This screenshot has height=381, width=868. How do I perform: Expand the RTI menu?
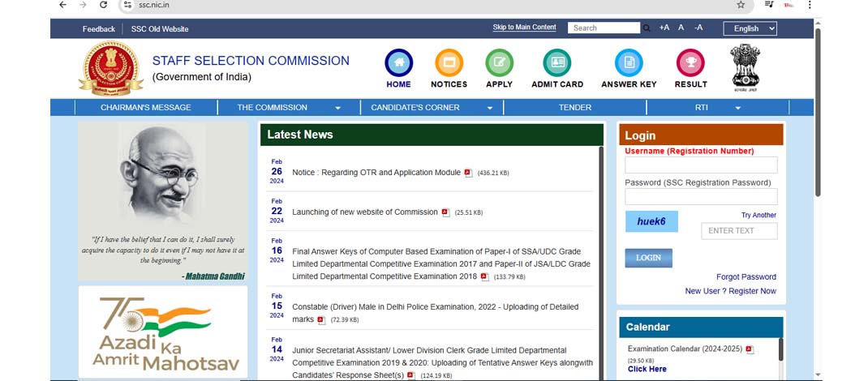[x=718, y=107]
